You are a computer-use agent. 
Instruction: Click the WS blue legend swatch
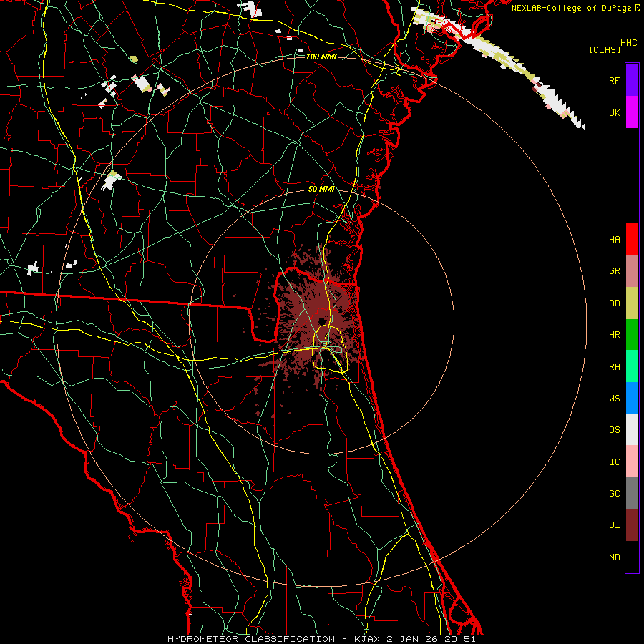(x=632, y=398)
